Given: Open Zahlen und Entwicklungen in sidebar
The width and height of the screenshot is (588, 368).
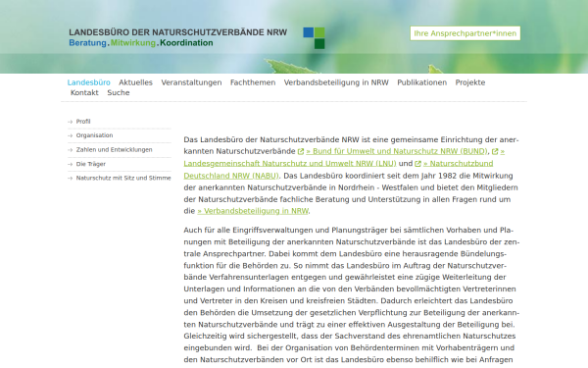Looking at the screenshot, I should tap(115, 150).
